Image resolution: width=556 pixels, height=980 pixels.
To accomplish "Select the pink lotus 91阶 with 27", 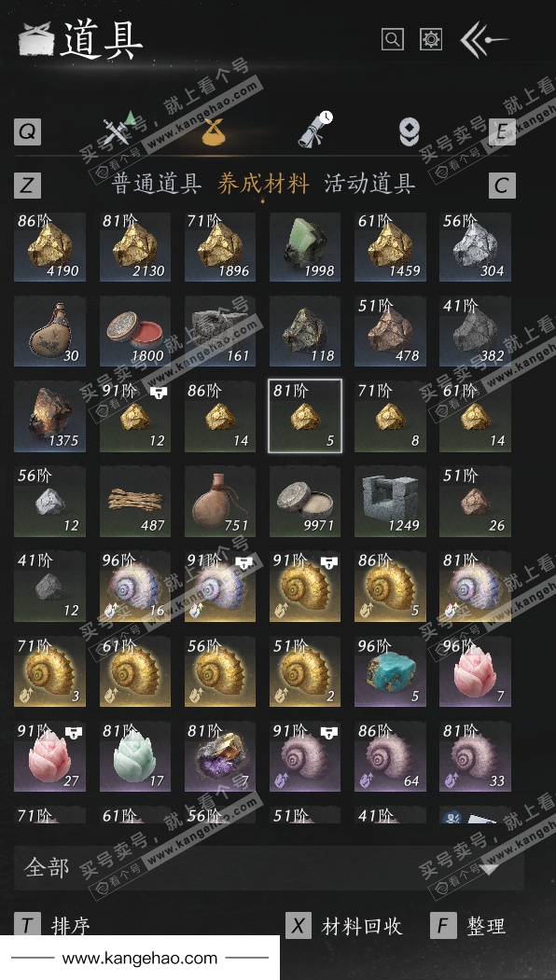I will tap(50, 757).
